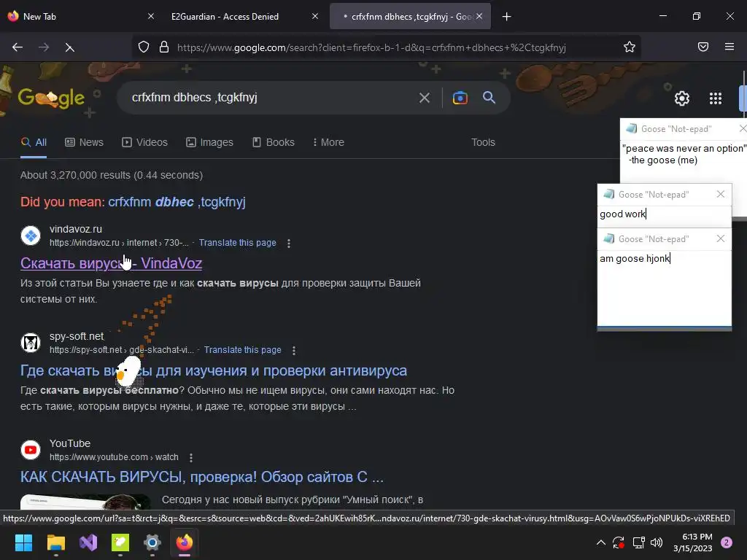Click the "peace was never an option" note
The image size is (747, 560).
click(x=684, y=155)
